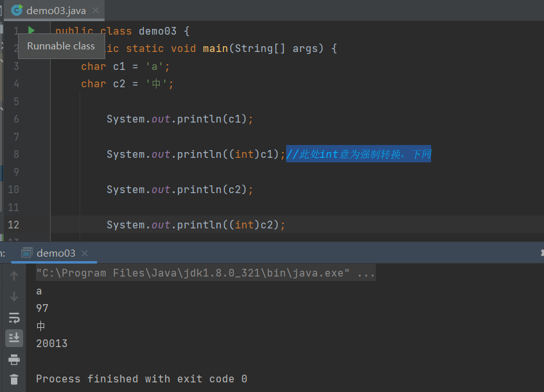Close the demo03.java editor tab
Image resolution: width=544 pixels, height=392 pixels.
(95, 11)
